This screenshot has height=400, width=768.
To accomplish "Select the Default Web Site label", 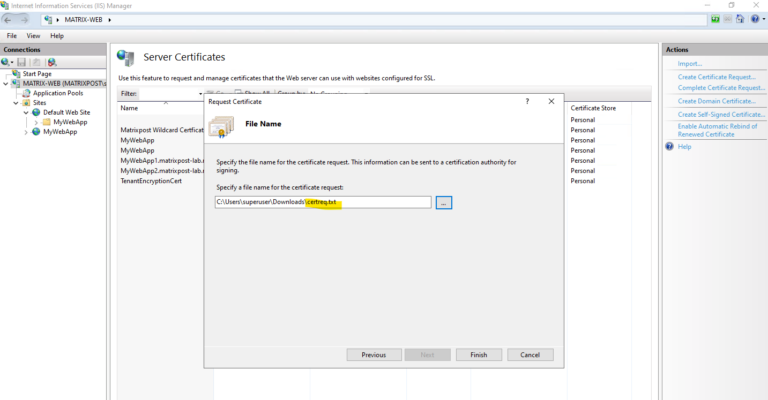I will tap(67, 113).
